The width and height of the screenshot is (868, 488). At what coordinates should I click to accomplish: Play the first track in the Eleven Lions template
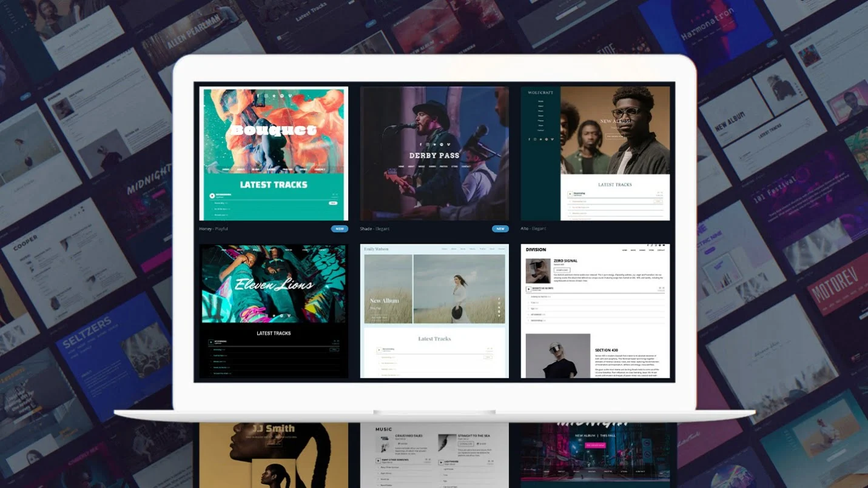pos(210,343)
